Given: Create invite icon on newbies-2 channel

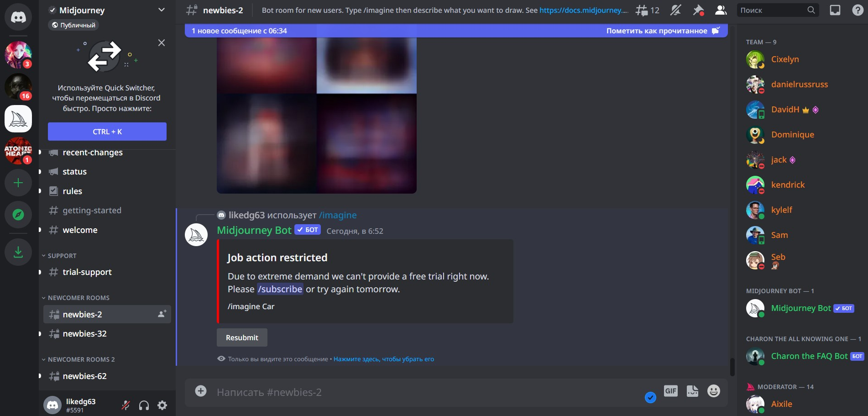Looking at the screenshot, I should 162,314.
